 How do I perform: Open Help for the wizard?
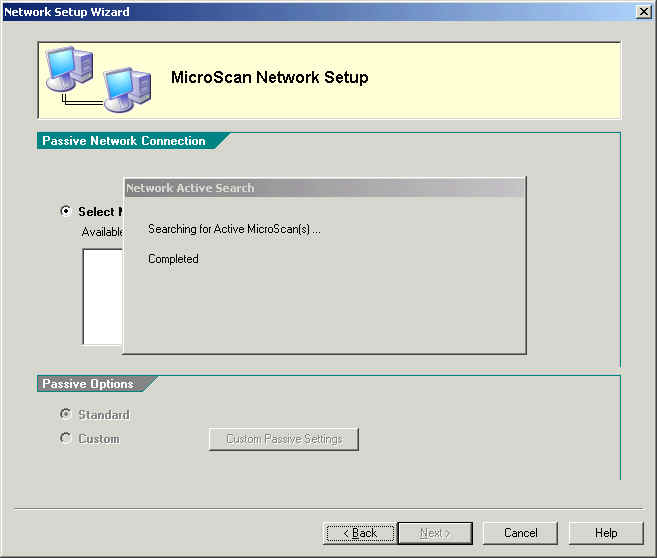(606, 533)
